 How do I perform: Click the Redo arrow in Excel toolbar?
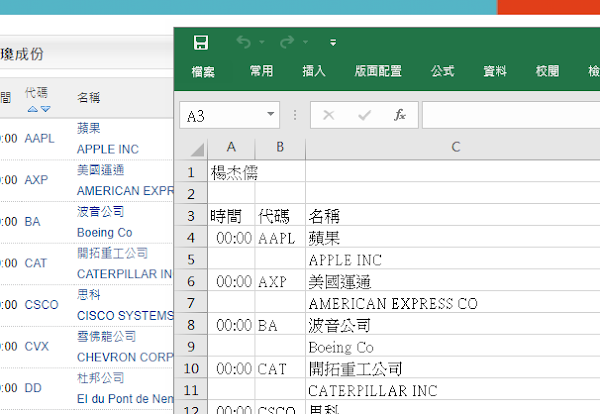287,42
